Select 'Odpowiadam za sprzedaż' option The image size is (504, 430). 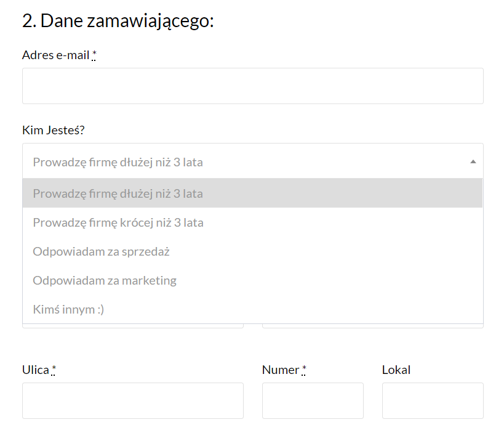pyautogui.click(x=101, y=251)
